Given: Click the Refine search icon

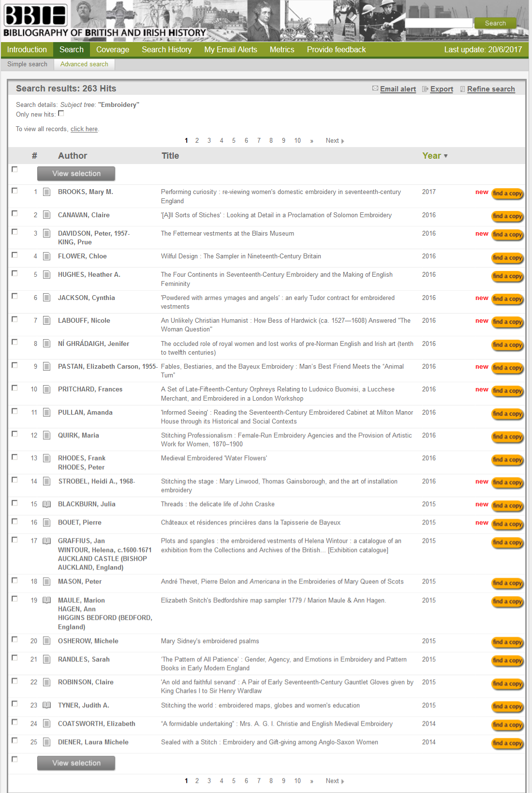Looking at the screenshot, I should coord(462,89).
